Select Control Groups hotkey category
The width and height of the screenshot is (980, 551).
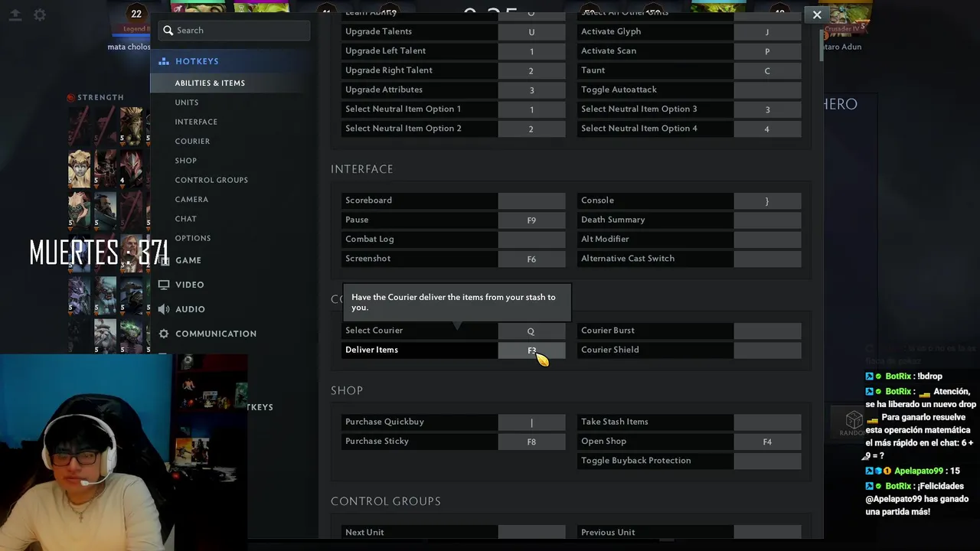(x=211, y=180)
